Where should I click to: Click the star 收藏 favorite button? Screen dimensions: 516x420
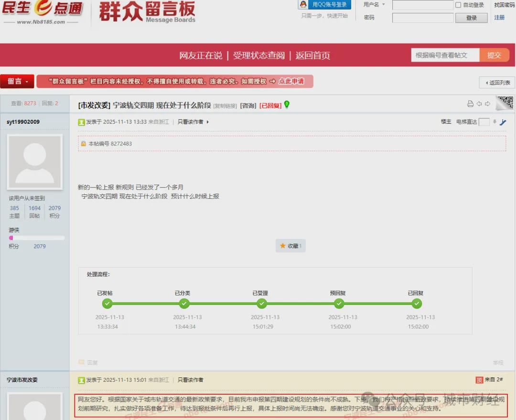click(290, 246)
